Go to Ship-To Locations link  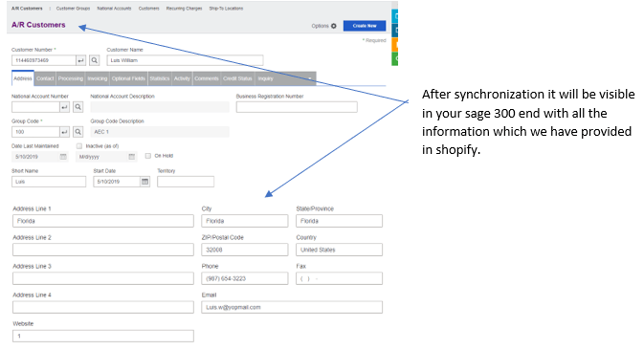tap(226, 9)
